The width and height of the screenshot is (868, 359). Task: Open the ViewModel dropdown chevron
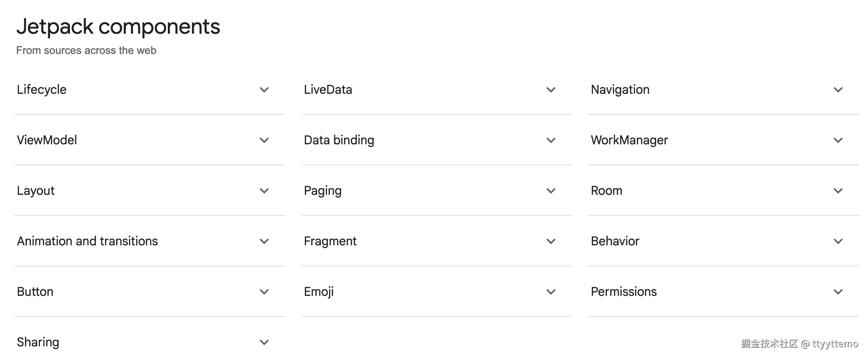tap(264, 140)
